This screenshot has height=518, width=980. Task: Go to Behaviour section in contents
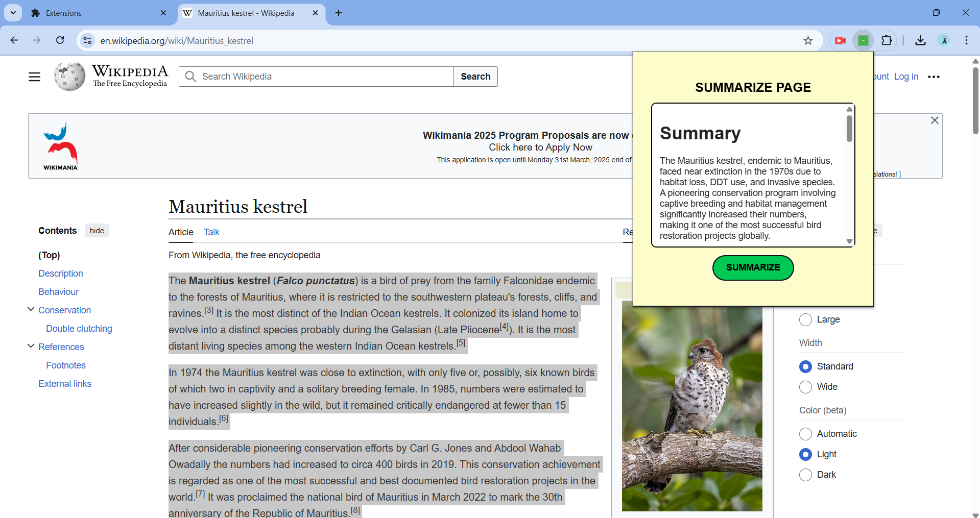(59, 292)
